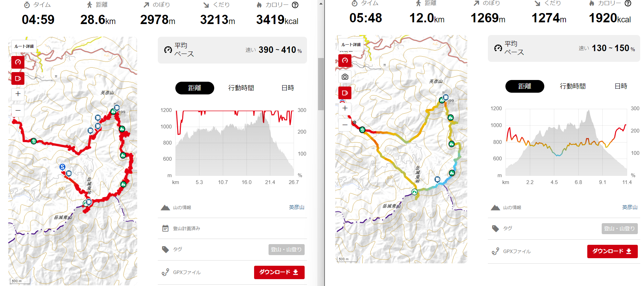Viewport: 644px width, 286px height.
Task: Download GPX file in left panel
Action: click(279, 272)
